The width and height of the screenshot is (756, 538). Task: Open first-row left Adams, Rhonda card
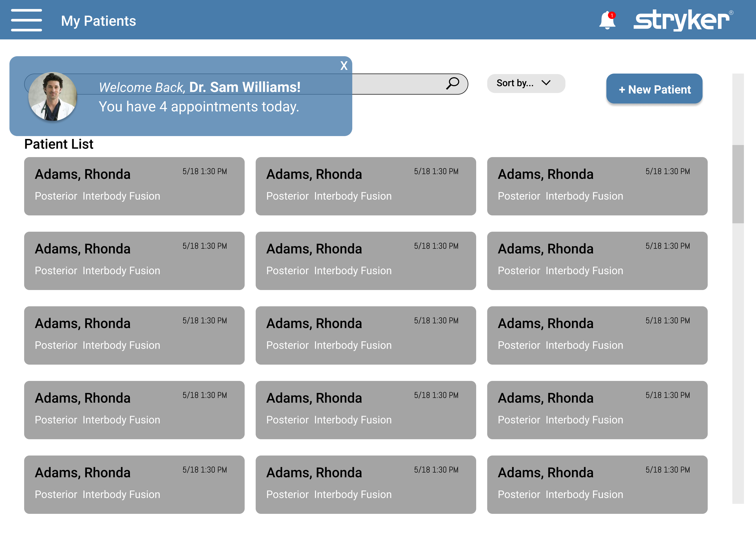point(134,186)
